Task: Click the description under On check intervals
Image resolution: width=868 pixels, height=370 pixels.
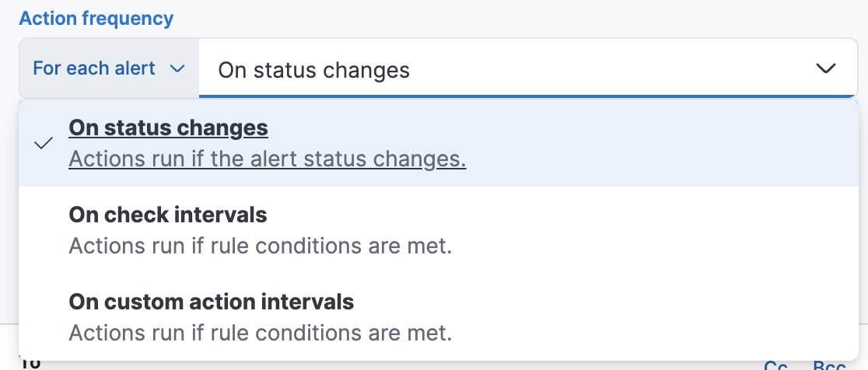Action: click(260, 246)
